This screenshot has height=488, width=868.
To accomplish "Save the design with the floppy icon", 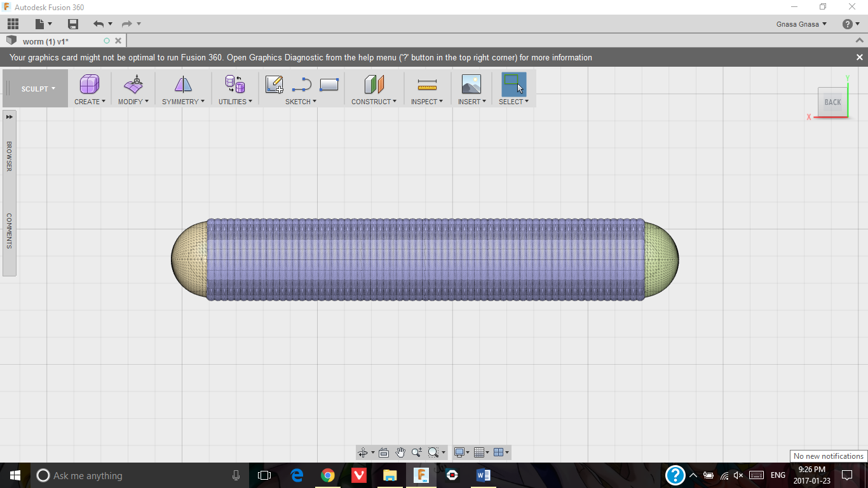I will point(73,24).
